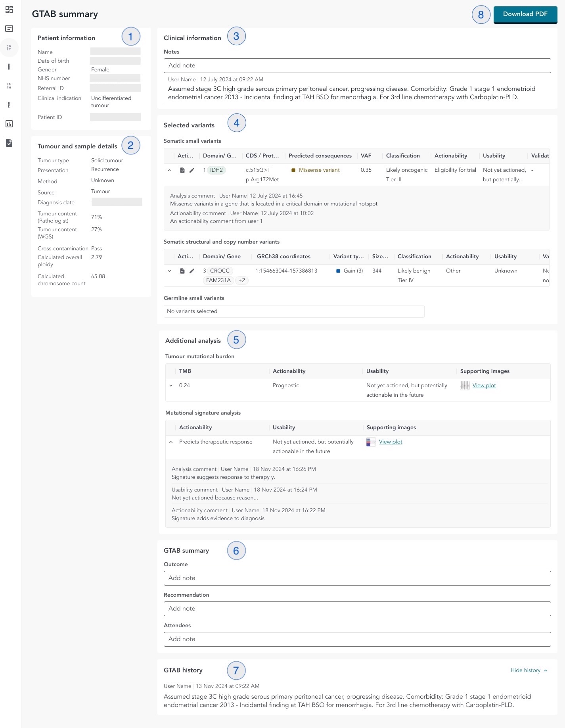This screenshot has width=565, height=728.
Task: Click the sidebar icon labelled A T
Action: tap(9, 48)
